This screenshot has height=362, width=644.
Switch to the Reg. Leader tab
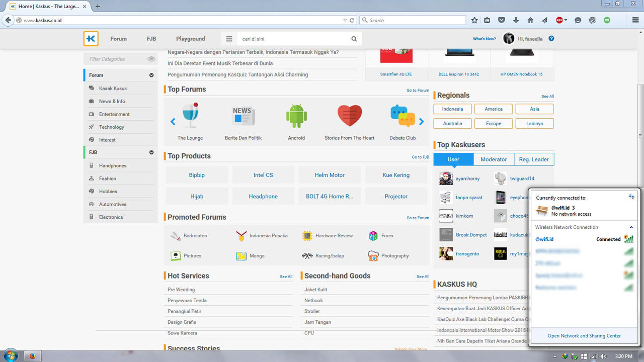coord(534,159)
